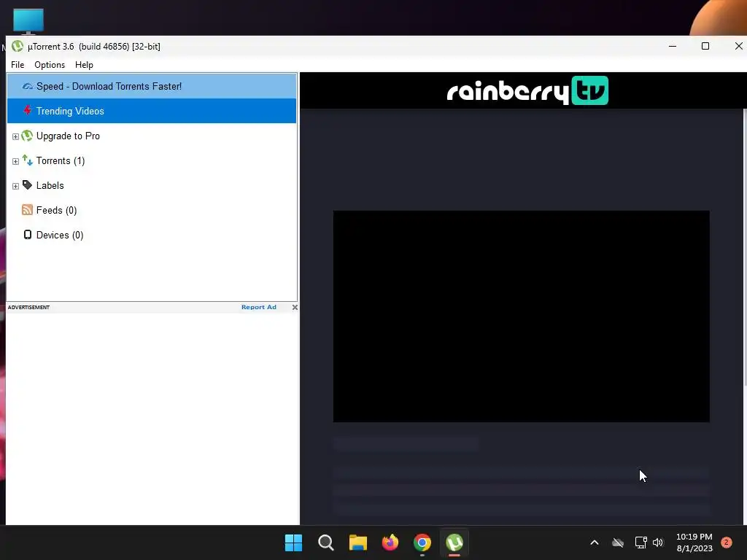This screenshot has width=747, height=560.
Task: Click the Devices phone icon
Action: (x=28, y=235)
